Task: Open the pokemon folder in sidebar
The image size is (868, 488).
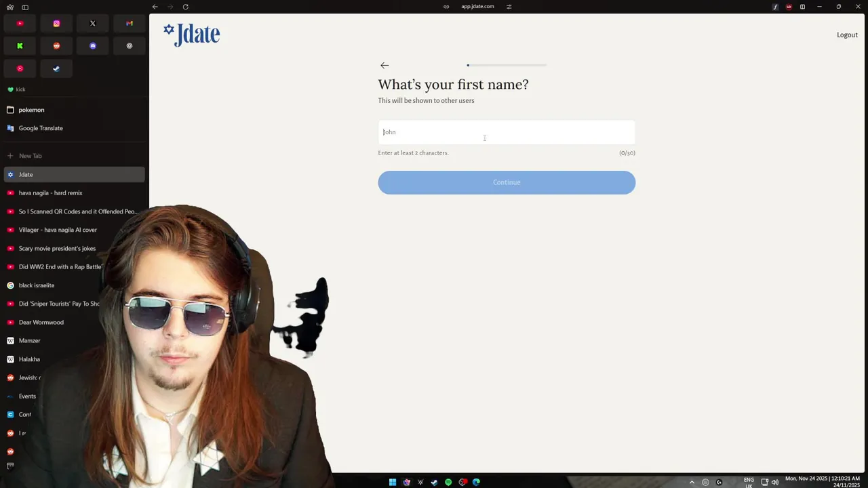Action: tap(74, 110)
